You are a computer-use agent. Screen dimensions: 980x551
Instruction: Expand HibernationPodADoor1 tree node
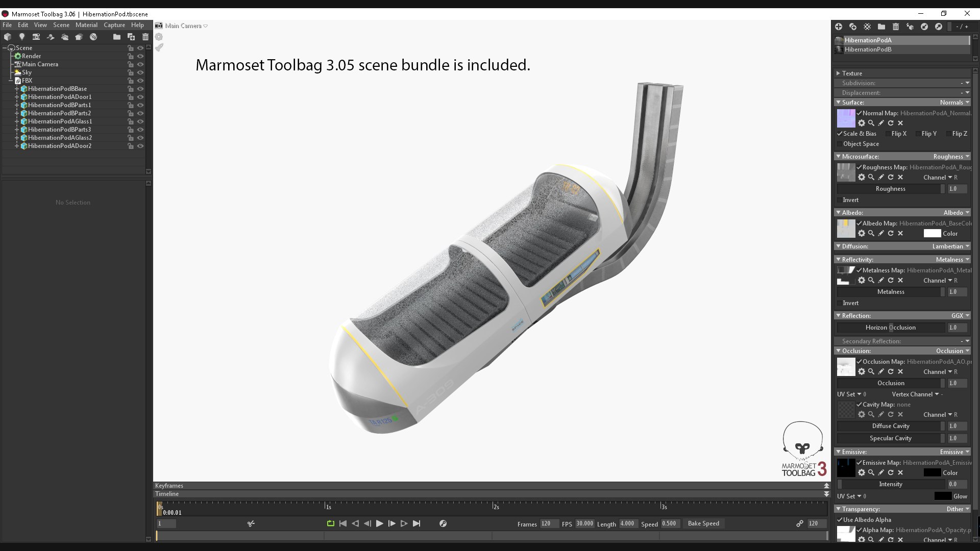tap(17, 97)
